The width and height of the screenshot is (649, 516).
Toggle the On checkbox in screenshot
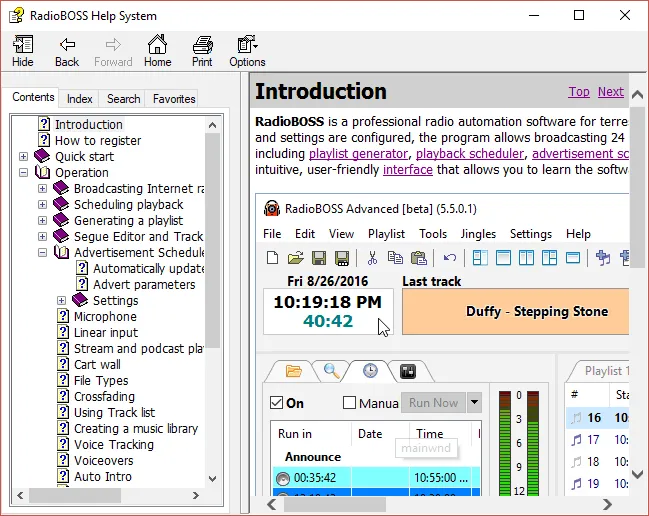point(277,403)
